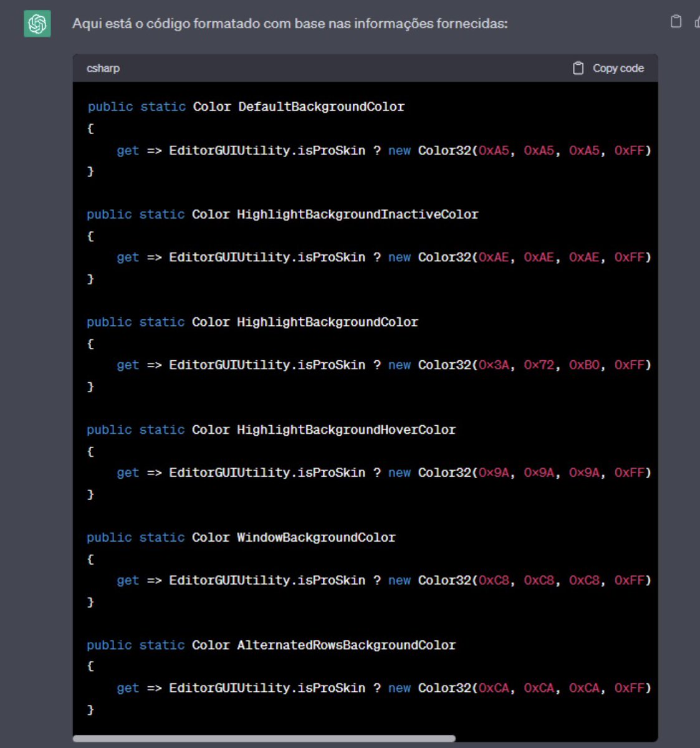Image resolution: width=700 pixels, height=748 pixels.
Task: Click the WindowBackgroundColor property name
Action: [x=316, y=537]
